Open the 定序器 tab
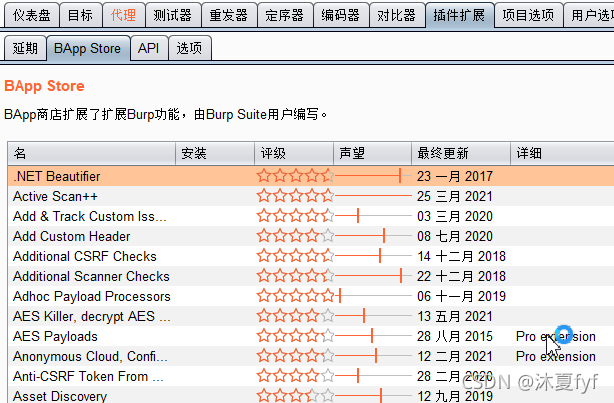Image resolution: width=614 pixels, height=403 pixels. (285, 15)
